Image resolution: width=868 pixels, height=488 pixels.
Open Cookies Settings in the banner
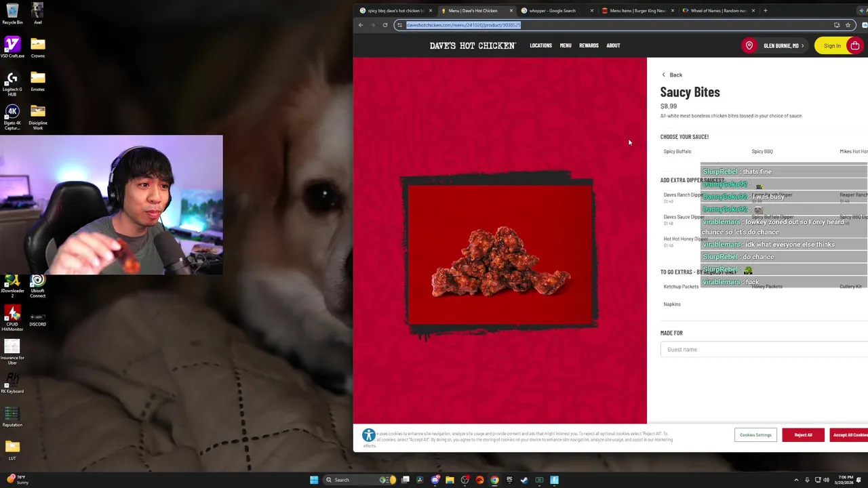pos(755,435)
